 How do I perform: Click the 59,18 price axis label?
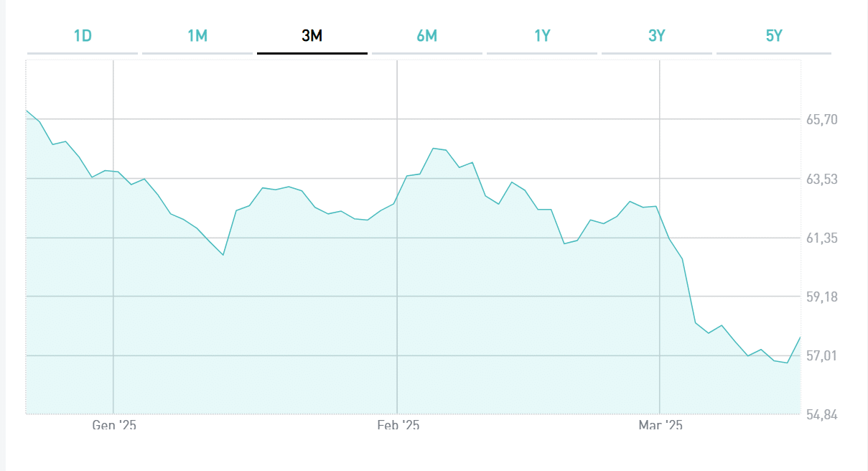tap(822, 297)
